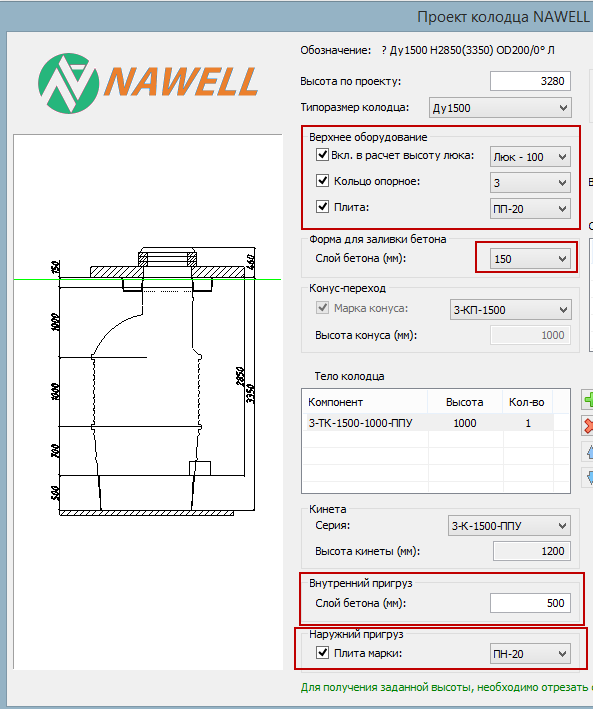Click the Высота по проекту input field
This screenshot has height=709, width=593.
tap(530, 81)
